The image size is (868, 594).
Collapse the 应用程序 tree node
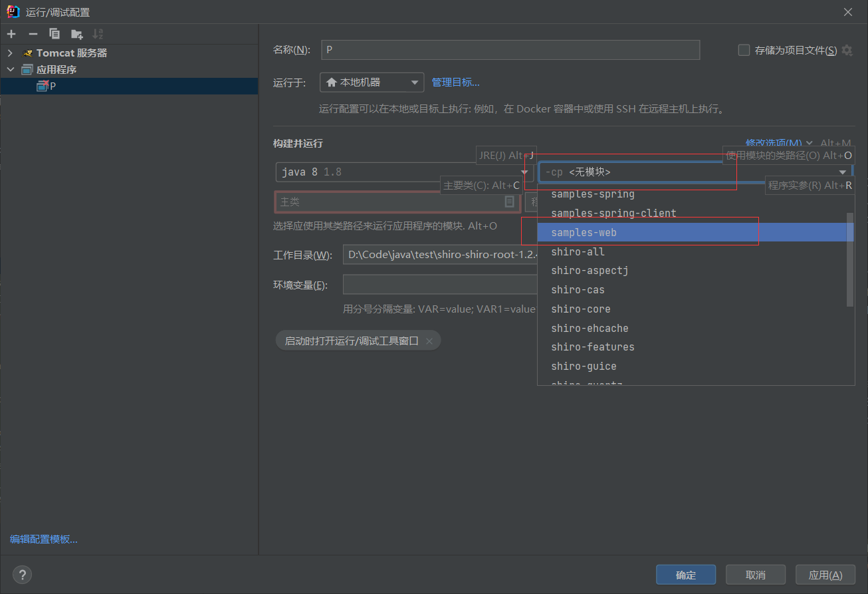point(10,69)
